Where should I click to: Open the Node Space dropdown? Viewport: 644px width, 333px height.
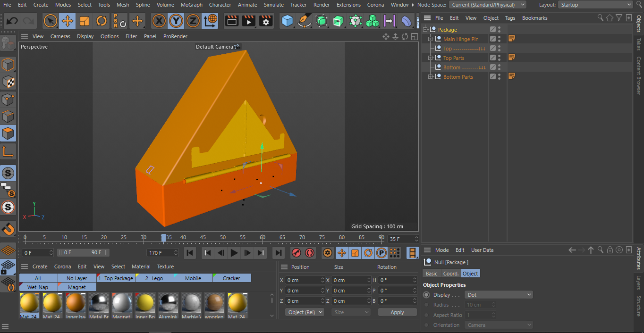487,5
